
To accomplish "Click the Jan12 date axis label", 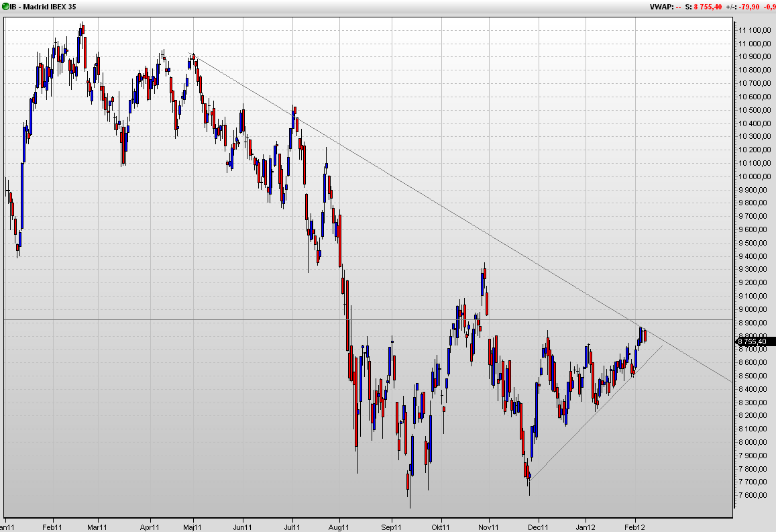I will (x=586, y=527).
